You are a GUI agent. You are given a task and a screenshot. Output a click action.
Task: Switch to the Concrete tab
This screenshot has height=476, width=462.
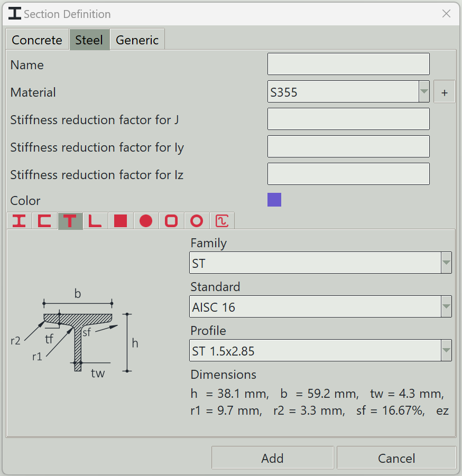coord(37,40)
